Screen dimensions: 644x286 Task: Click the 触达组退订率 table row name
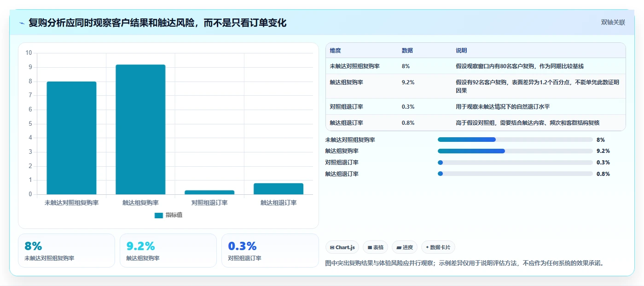coord(347,123)
